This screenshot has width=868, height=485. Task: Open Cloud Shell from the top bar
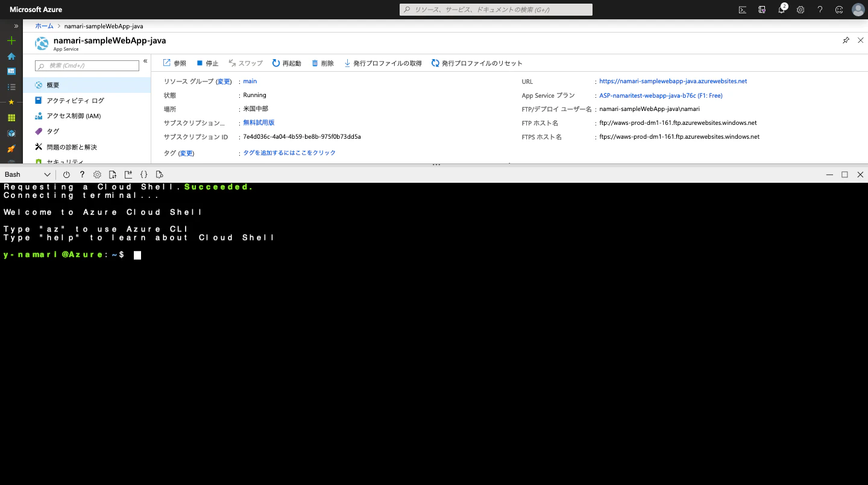pos(743,10)
